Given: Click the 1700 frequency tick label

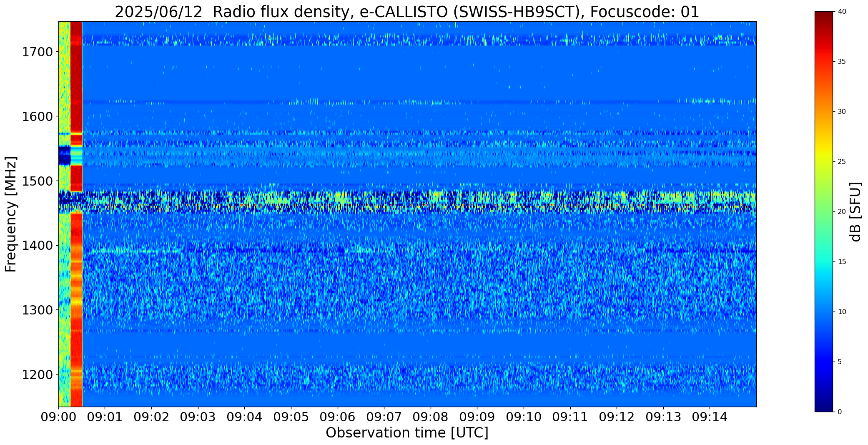Looking at the screenshot, I should [37, 52].
